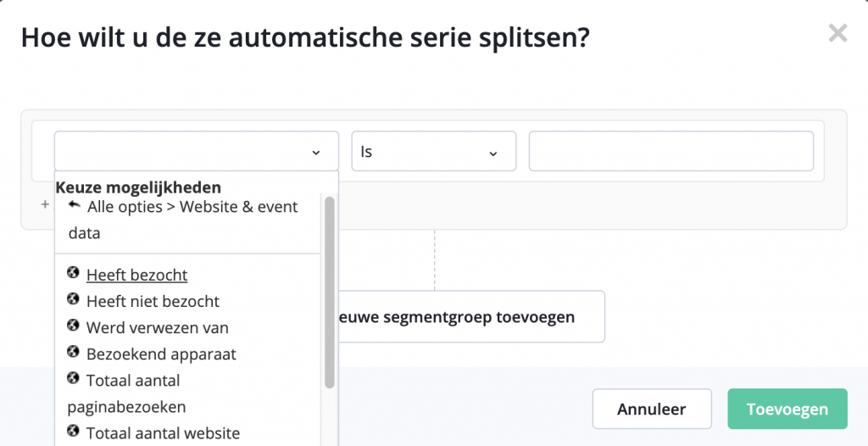The image size is (868, 446).
Task: Open the empty field selection dropdown
Action: (x=197, y=151)
